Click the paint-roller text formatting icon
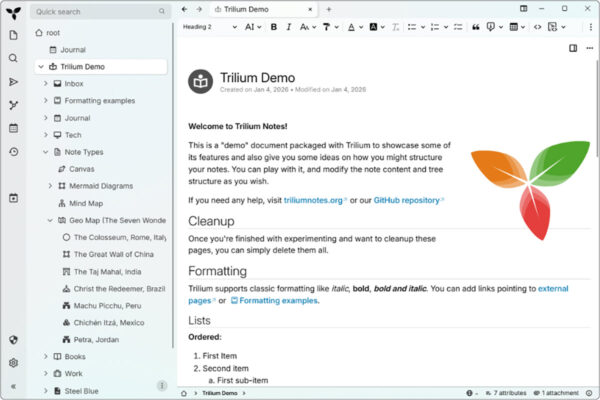Screen dimensions: 600x400 point(326,27)
